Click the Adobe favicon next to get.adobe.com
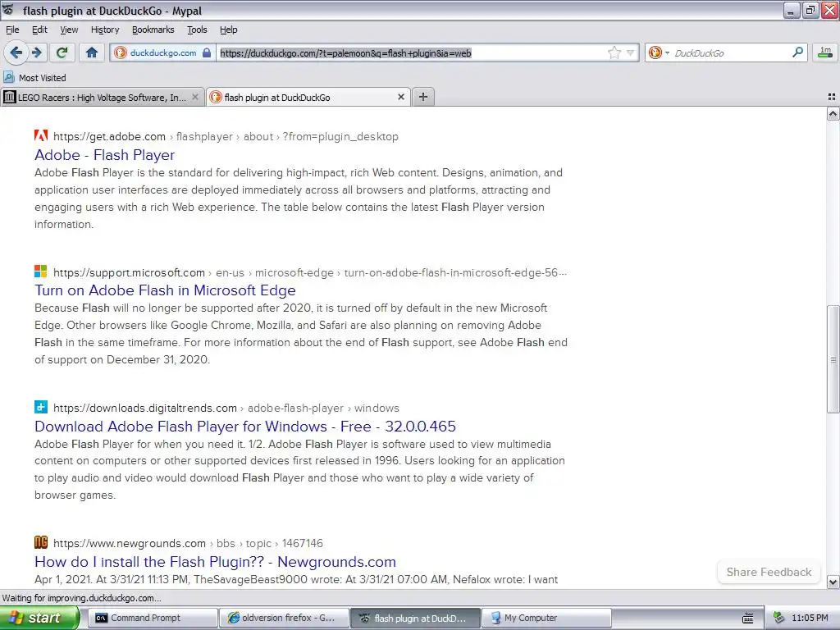The image size is (840, 630). point(41,135)
